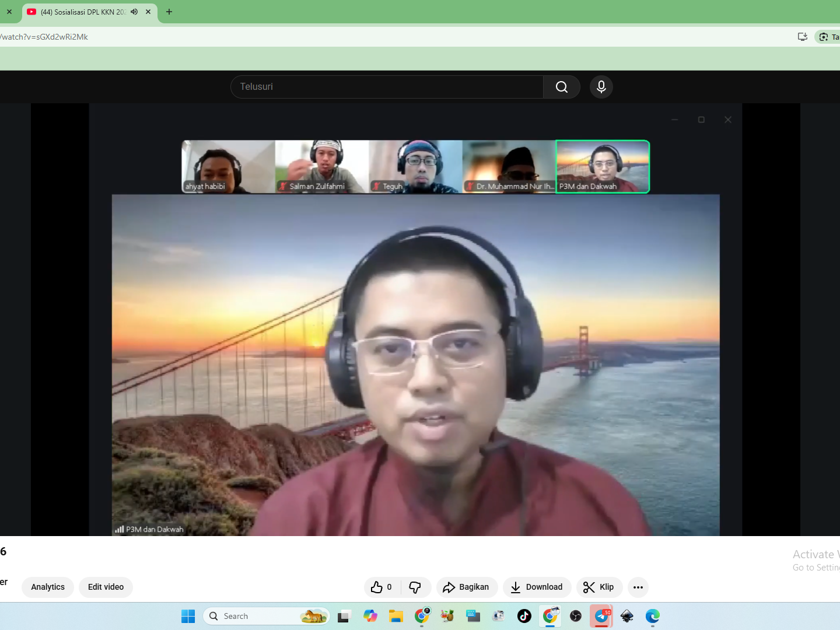
Task: Open TikTok from the taskbar
Action: click(x=524, y=616)
